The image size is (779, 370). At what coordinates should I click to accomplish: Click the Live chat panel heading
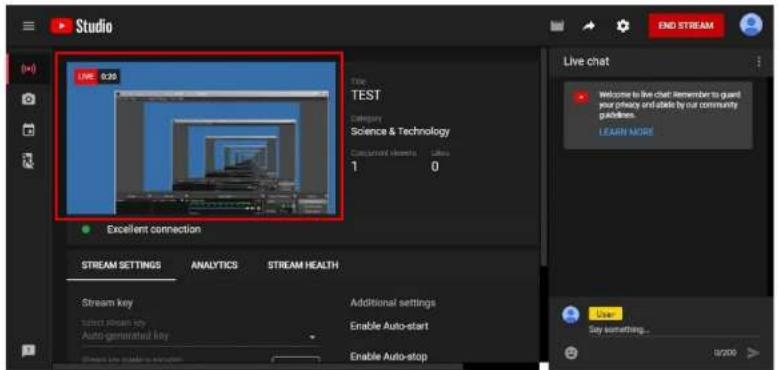tap(586, 62)
